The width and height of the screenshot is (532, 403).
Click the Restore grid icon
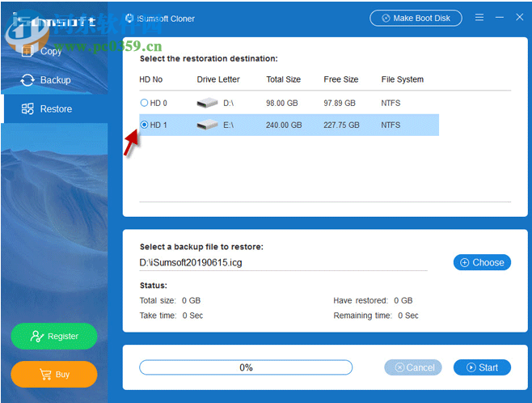tap(27, 109)
